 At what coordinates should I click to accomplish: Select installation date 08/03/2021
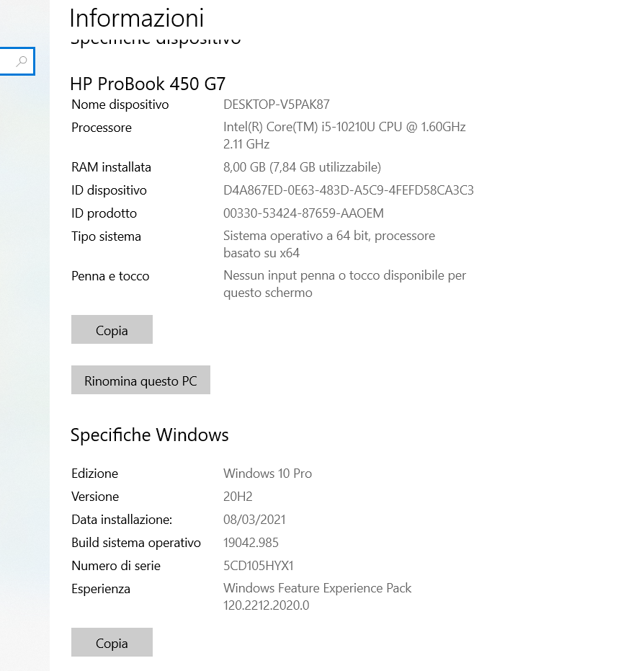[254, 520]
